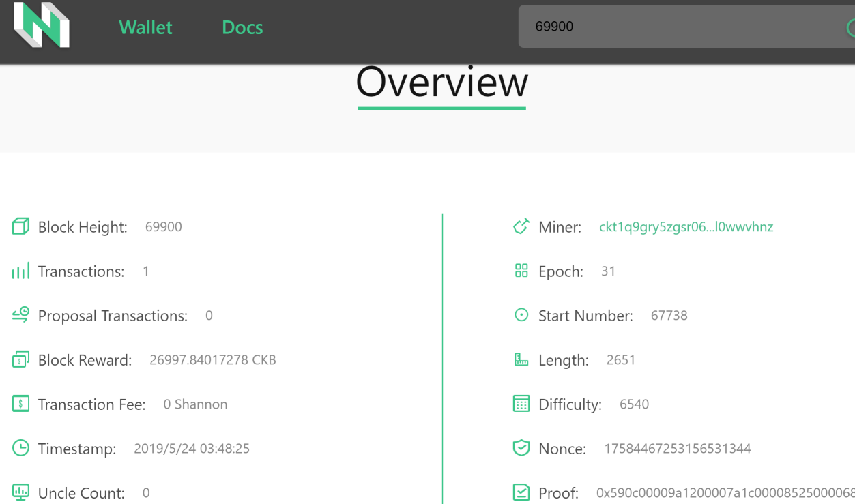Click the Start Number circle icon
Image resolution: width=855 pixels, height=504 pixels.
coord(521,315)
